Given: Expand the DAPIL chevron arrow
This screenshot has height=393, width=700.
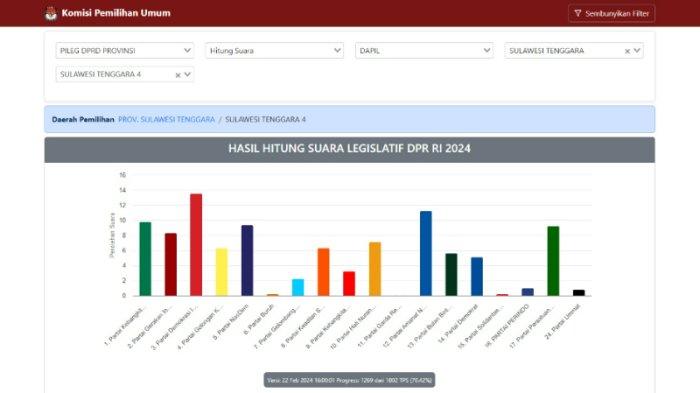Looking at the screenshot, I should click(487, 50).
